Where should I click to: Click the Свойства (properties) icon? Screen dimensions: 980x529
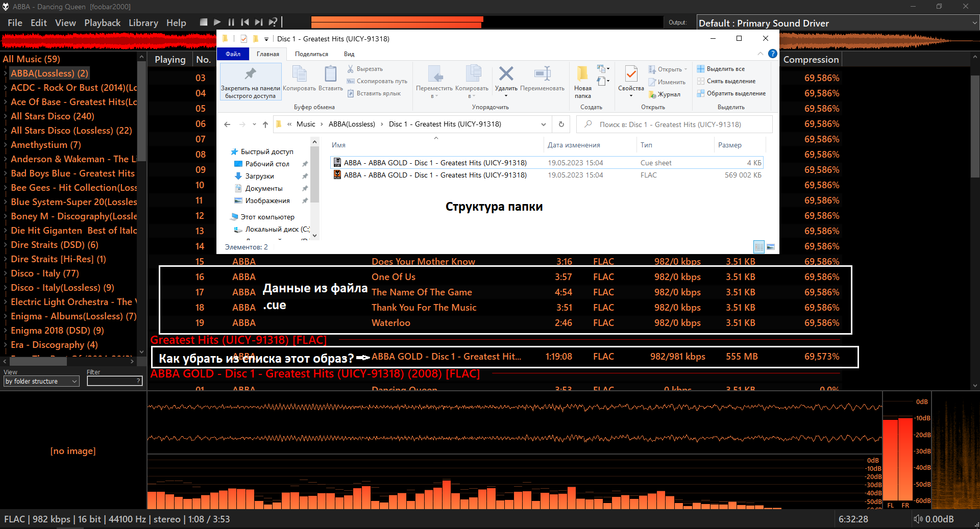tap(631, 74)
